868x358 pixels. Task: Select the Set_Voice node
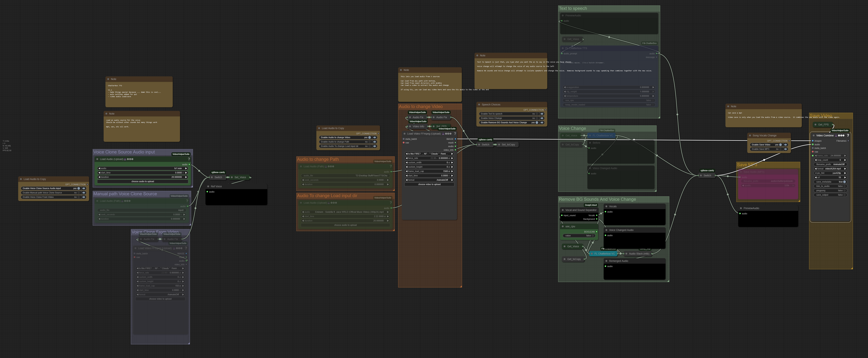click(x=240, y=177)
